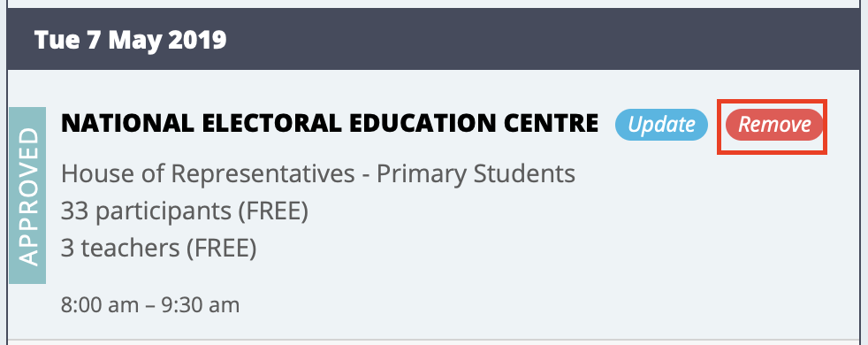The width and height of the screenshot is (868, 345).
Task: Select the 9:30 am end time
Action: click(201, 305)
